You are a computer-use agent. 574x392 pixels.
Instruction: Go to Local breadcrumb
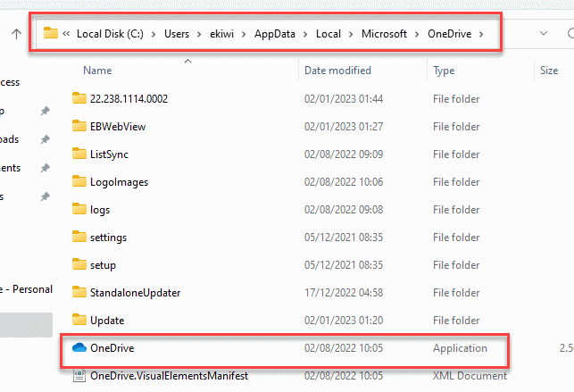[x=329, y=34]
